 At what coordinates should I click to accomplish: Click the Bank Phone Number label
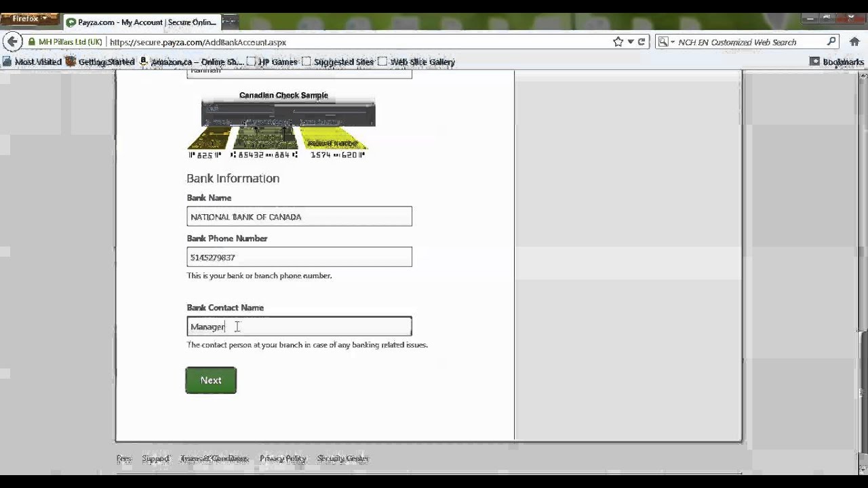[x=227, y=239]
